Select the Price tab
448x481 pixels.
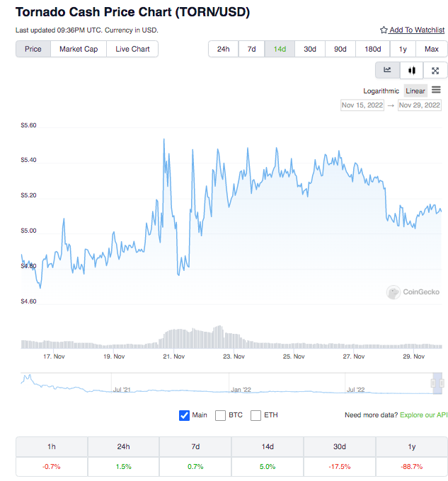point(33,49)
